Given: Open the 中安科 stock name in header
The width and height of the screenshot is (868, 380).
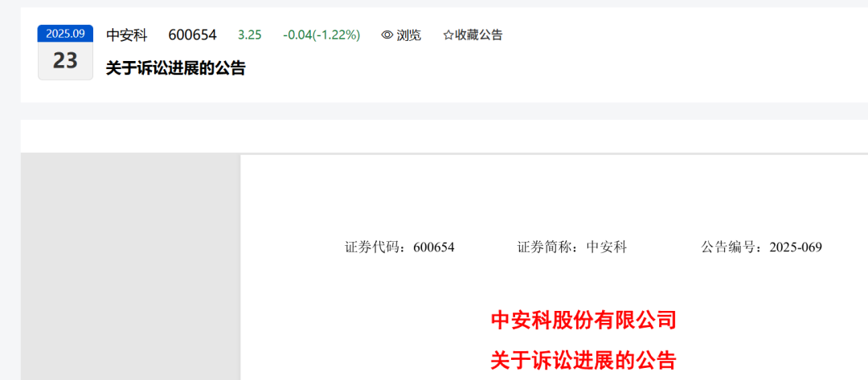Looking at the screenshot, I should click(x=127, y=35).
